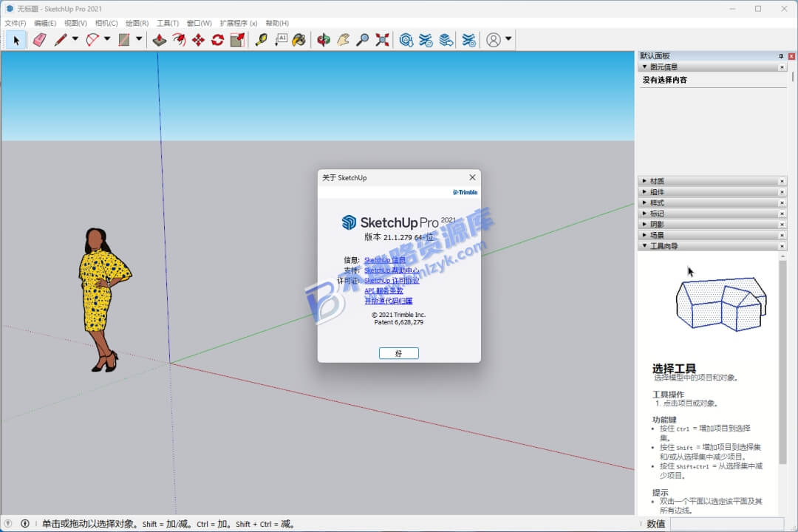Open the 开放源代码归属 link
798x532 pixels.
click(x=389, y=301)
